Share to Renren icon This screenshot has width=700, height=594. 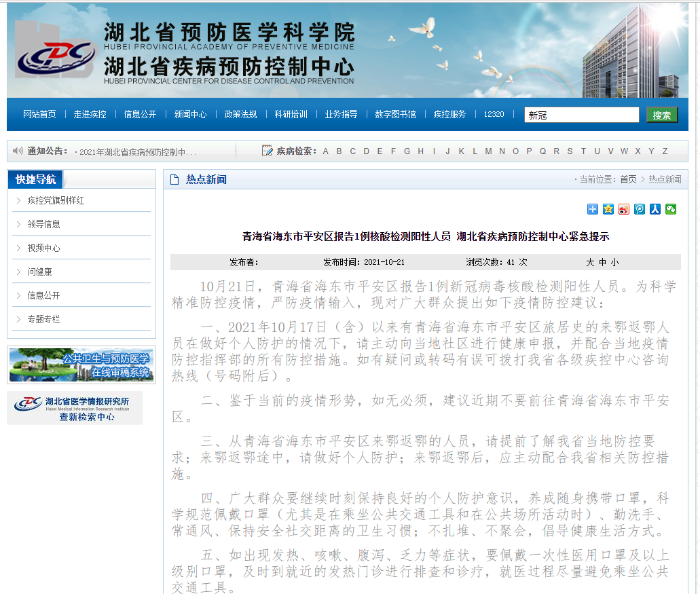pos(655,209)
